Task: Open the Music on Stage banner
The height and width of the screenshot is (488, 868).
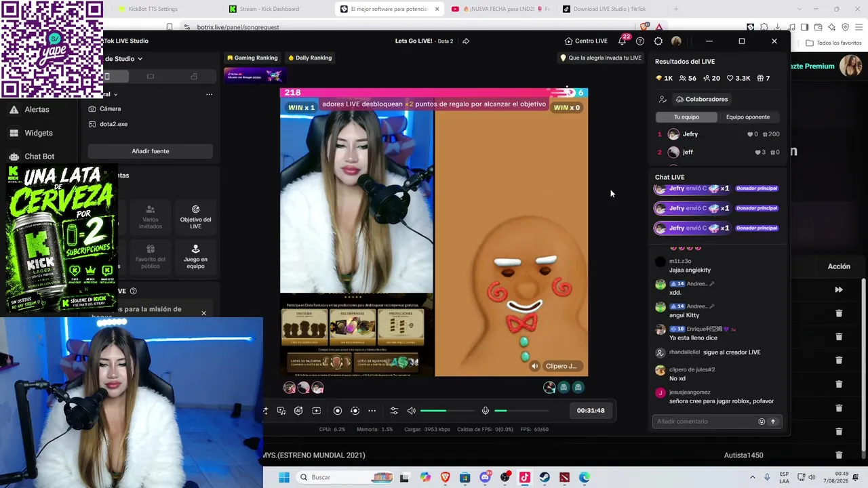Action: click(x=254, y=75)
